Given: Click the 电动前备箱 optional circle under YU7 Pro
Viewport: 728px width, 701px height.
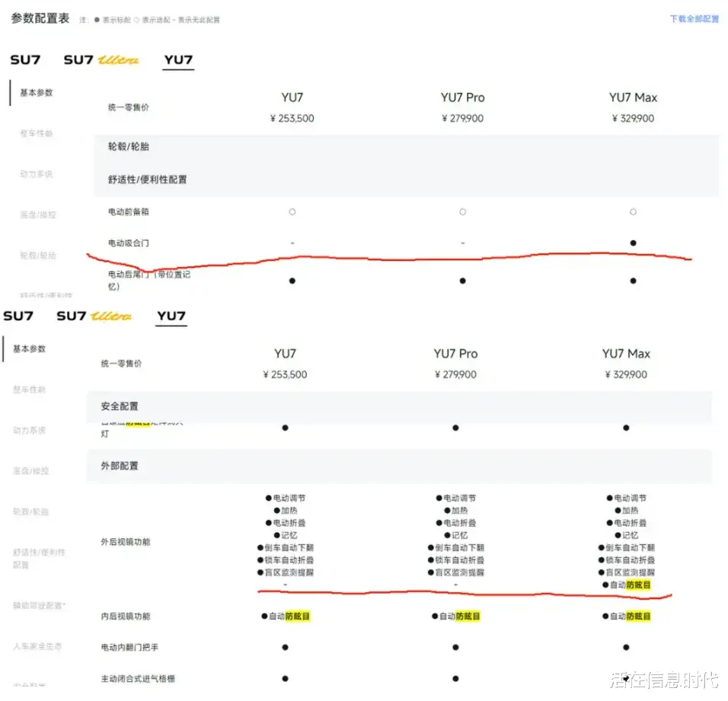Looking at the screenshot, I should point(463,212).
